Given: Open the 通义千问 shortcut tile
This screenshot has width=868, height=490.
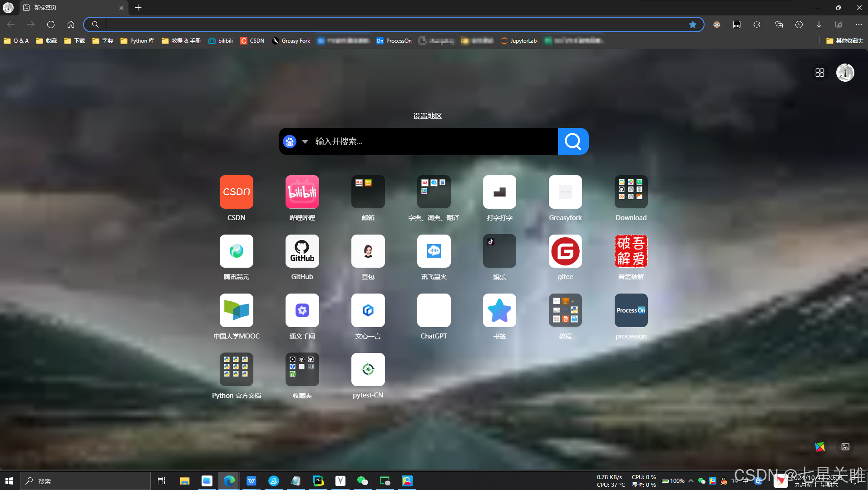Looking at the screenshot, I should (302, 310).
